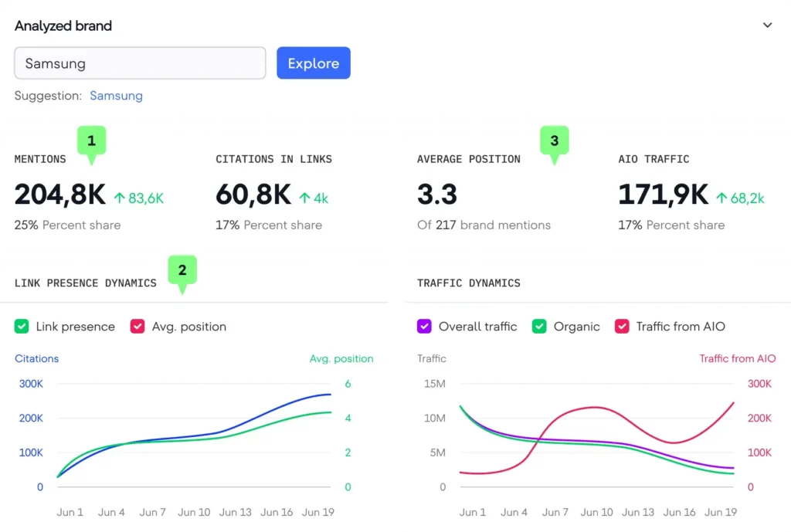Collapse the Analyzed brand section chevron

pos(767,25)
